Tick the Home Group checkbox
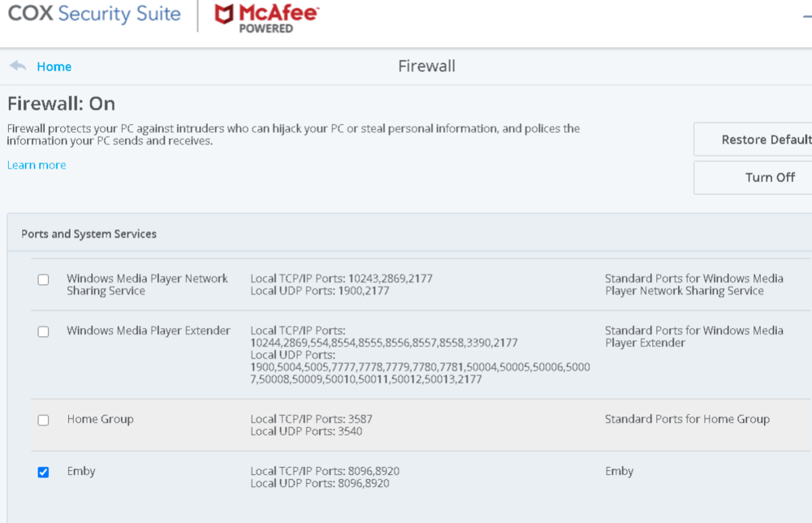812x523 pixels. 43,420
